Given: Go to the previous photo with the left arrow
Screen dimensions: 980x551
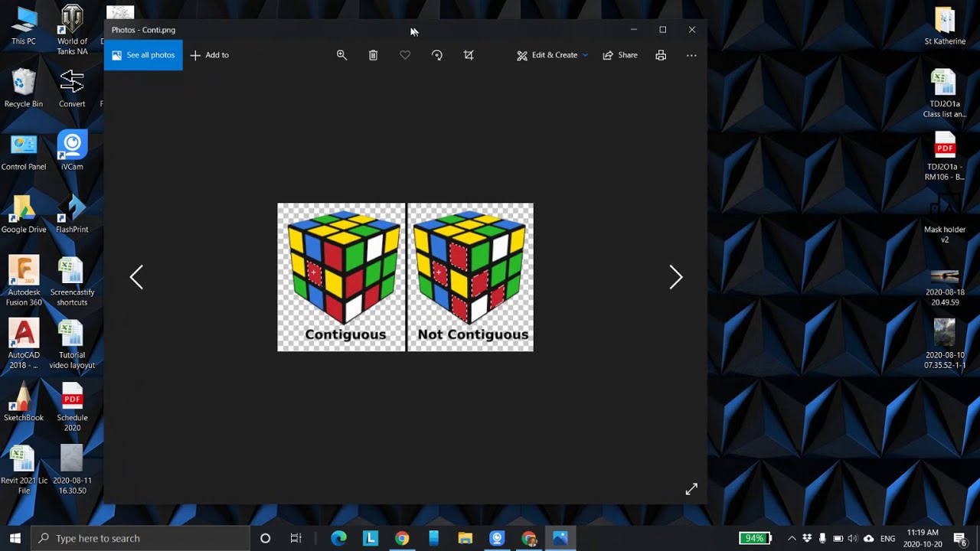Looking at the screenshot, I should 136,277.
